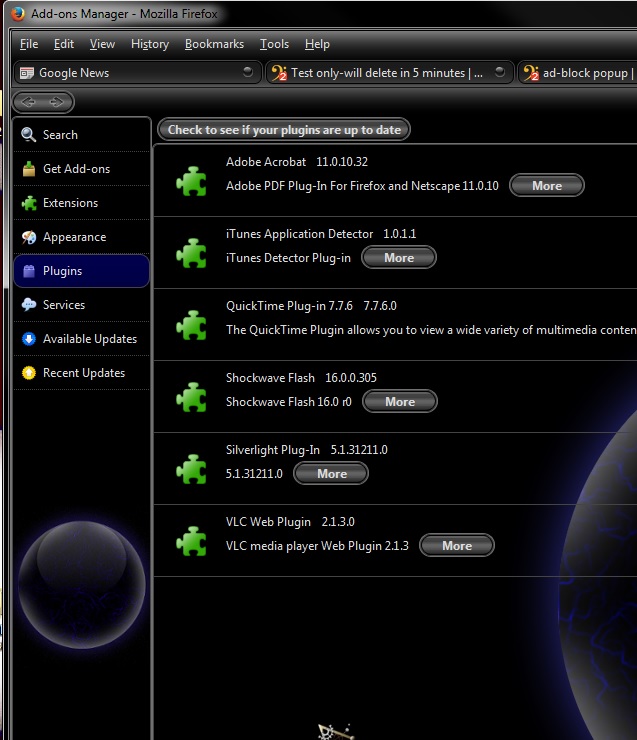Click the Services chat bubble icon
637x740 pixels.
coord(29,305)
